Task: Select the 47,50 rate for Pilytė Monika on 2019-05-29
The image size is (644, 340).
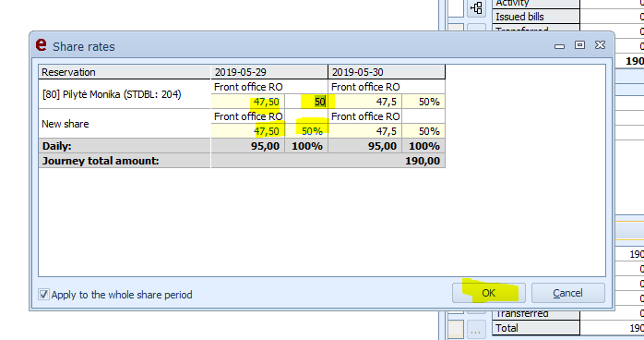Action: [247, 102]
